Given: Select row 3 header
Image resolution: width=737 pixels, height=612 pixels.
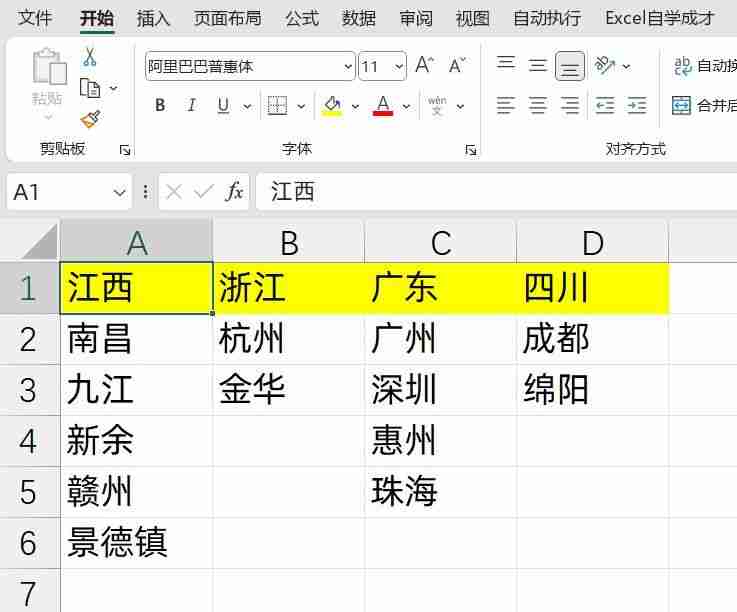Looking at the screenshot, I should [29, 390].
